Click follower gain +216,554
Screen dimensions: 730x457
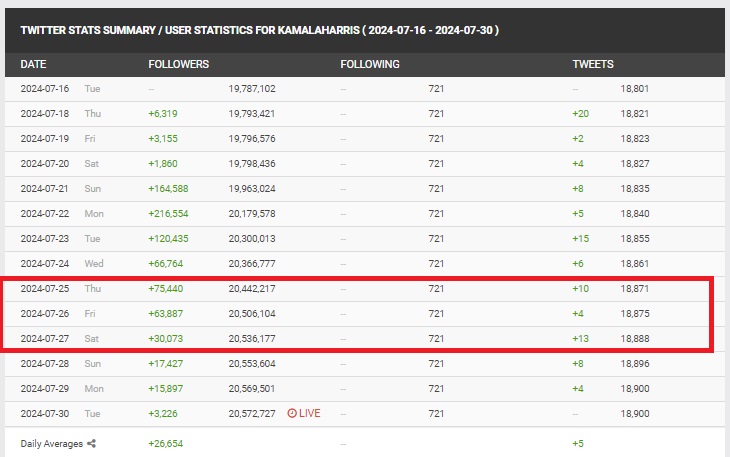(x=168, y=214)
